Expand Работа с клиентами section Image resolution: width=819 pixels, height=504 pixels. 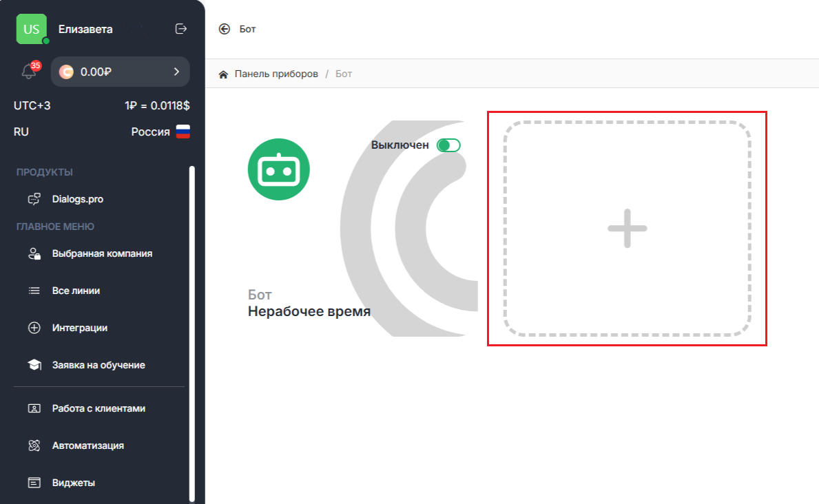[x=99, y=408]
